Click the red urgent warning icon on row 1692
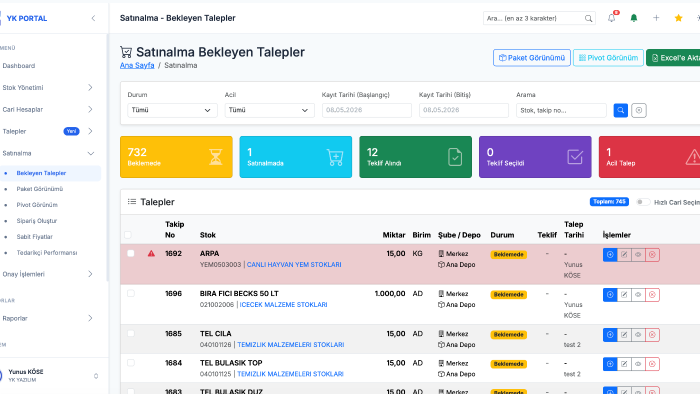The height and width of the screenshot is (394, 700). [x=151, y=253]
